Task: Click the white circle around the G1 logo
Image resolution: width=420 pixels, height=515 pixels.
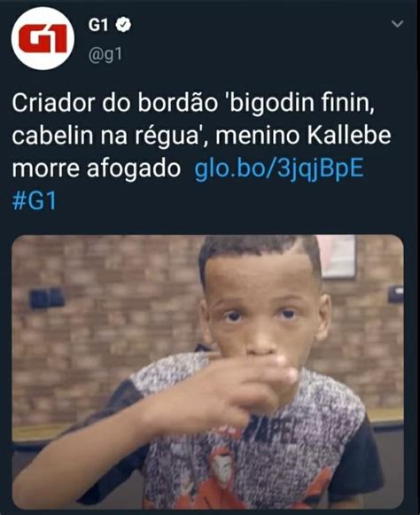Action: pos(43,38)
